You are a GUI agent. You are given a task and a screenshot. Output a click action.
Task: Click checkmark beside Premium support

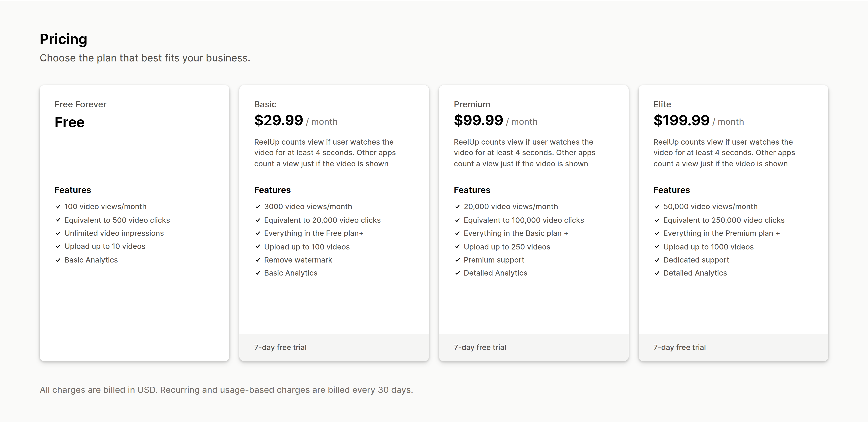click(457, 260)
